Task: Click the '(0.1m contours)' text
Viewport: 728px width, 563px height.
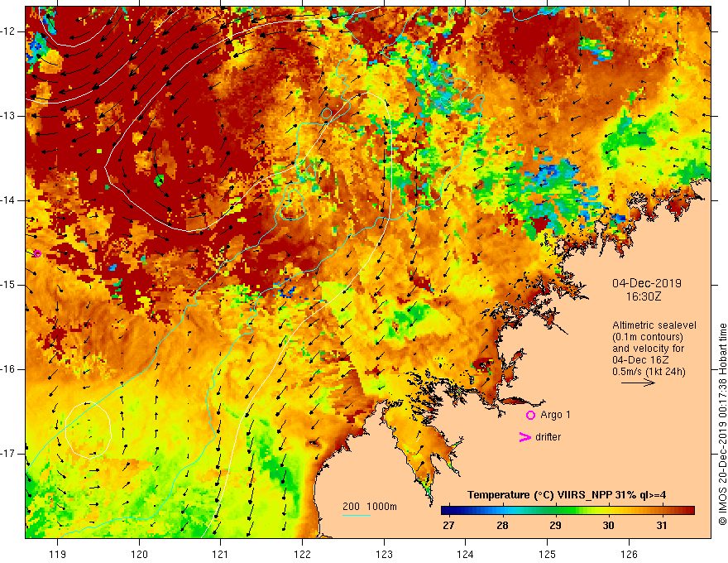Action: tap(648, 337)
